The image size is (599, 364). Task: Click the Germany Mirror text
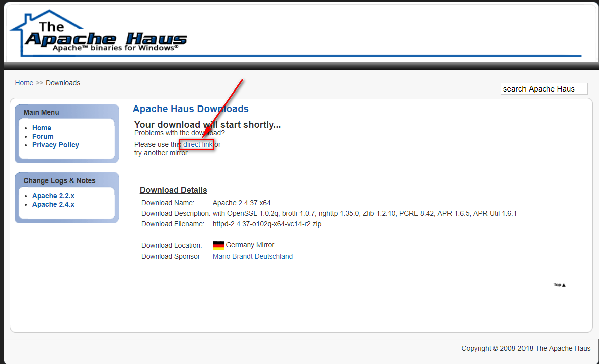coord(250,245)
